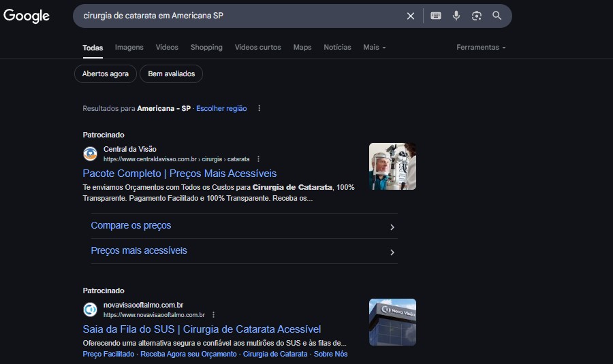Open the Ferramentas dropdown
613x364 pixels.
[x=481, y=47]
